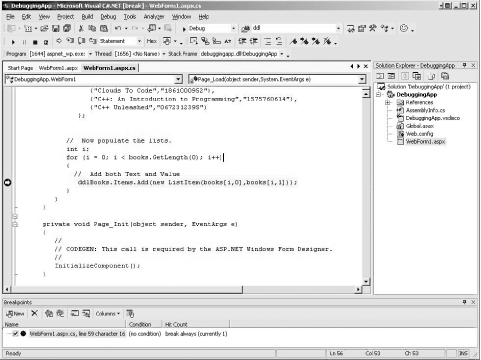Click the New breakpoint button
This screenshot has height=360, width=481.
coord(15,314)
